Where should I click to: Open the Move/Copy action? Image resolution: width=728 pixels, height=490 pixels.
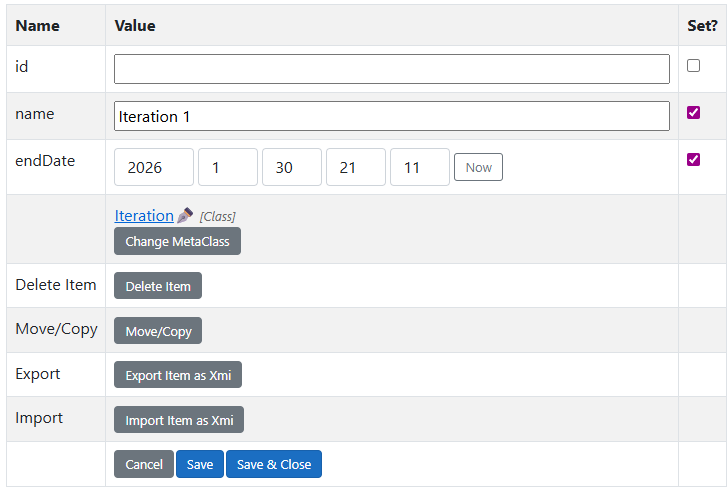pos(158,331)
